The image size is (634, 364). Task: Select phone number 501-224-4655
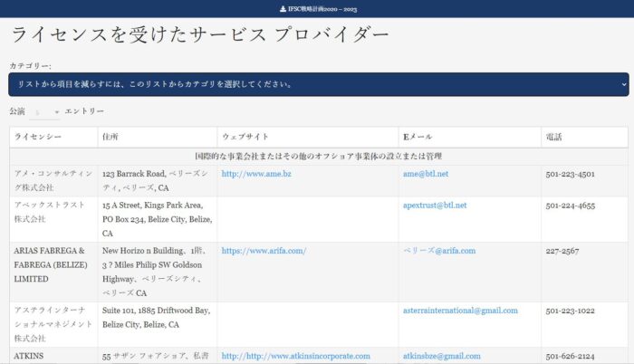570,206
